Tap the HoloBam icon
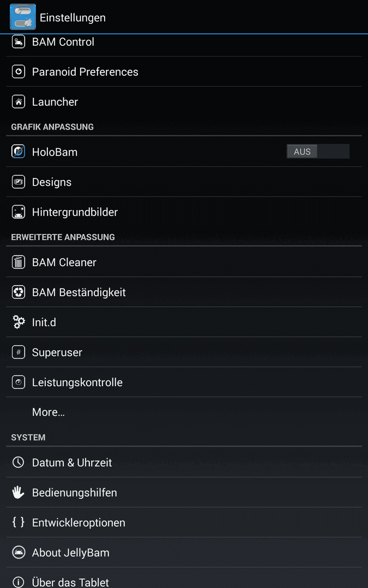Viewport: 368px width, 588px height. pyautogui.click(x=19, y=152)
